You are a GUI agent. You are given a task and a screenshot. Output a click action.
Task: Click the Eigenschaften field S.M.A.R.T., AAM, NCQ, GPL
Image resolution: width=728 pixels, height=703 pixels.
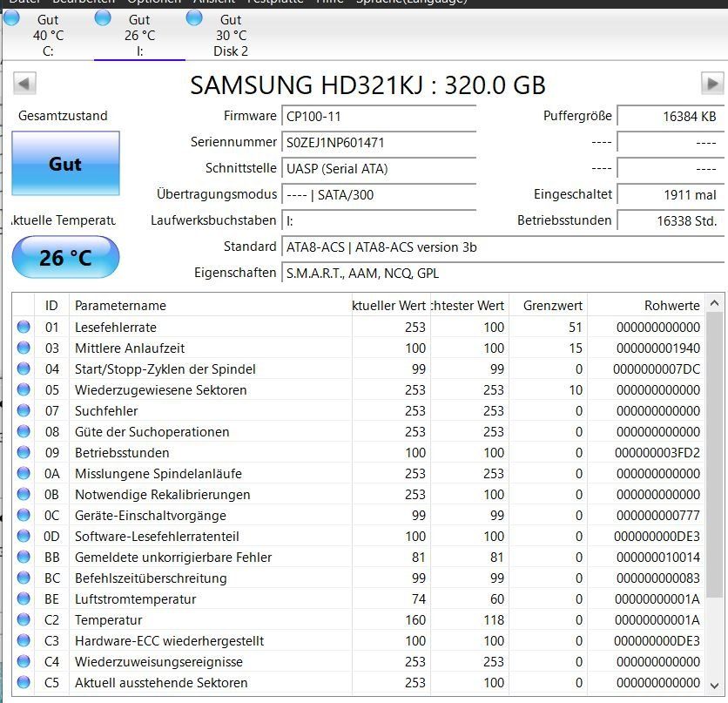pos(502,273)
